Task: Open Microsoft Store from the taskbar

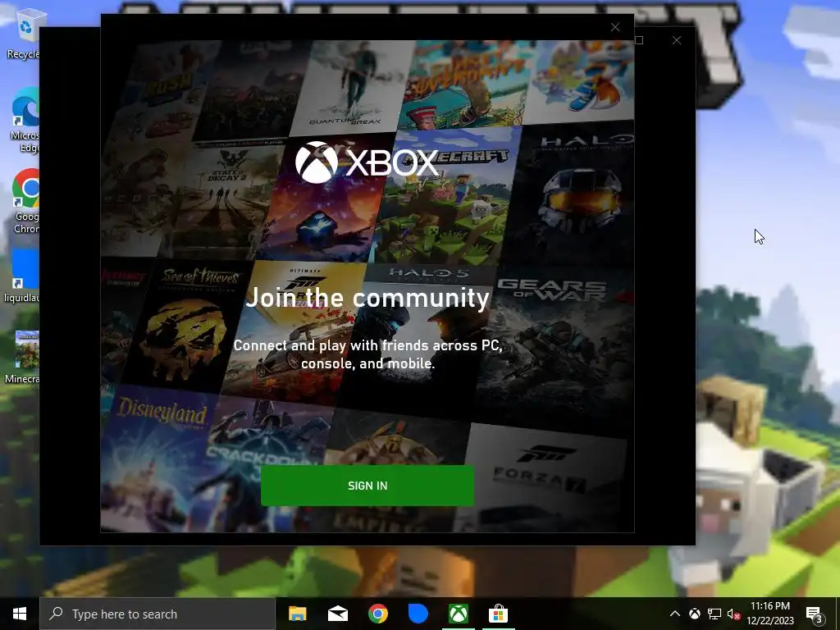Action: [498, 614]
